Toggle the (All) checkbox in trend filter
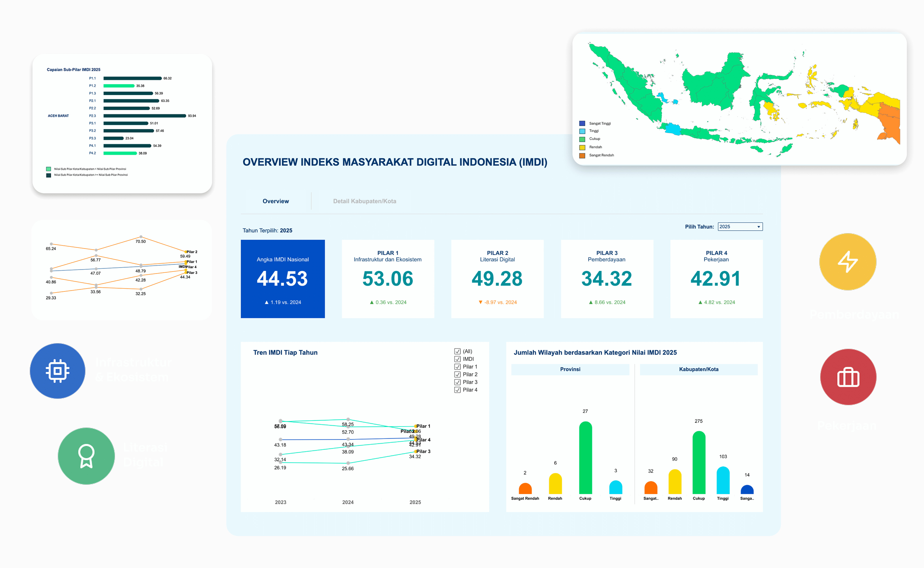Viewport: 924px width, 568px height. (x=457, y=351)
